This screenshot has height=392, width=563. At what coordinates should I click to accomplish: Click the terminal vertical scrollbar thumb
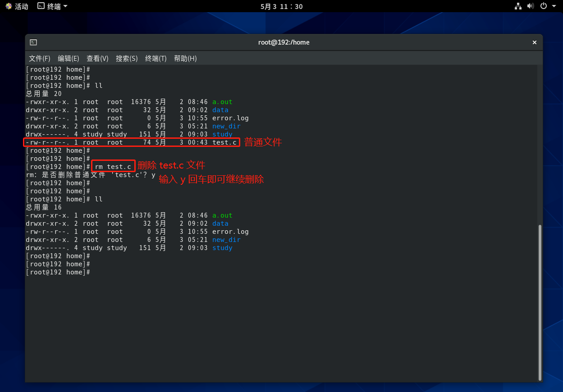(539, 302)
